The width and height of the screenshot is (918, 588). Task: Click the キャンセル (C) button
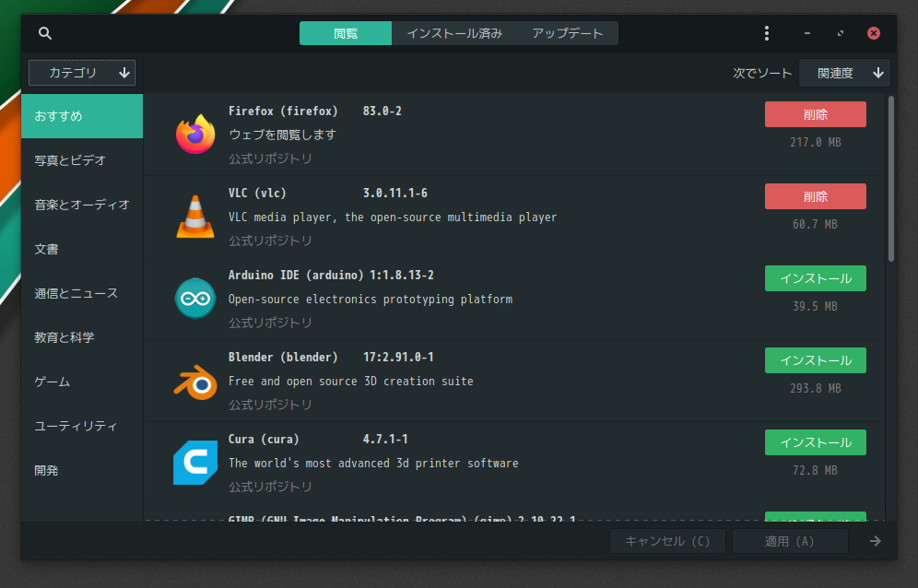tap(667, 541)
